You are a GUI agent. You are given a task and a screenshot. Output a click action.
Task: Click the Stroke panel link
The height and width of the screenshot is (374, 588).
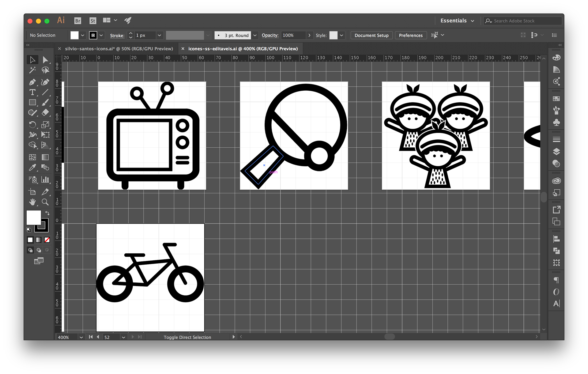tap(117, 36)
